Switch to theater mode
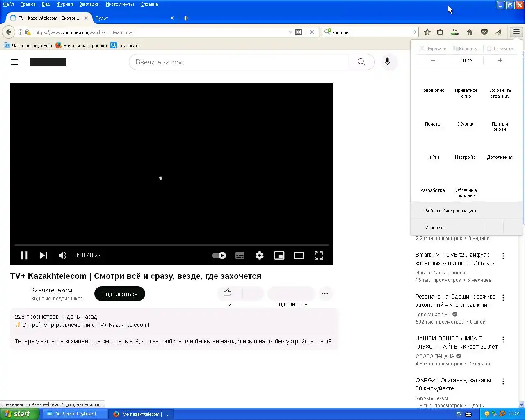This screenshot has width=525, height=420. point(299,255)
